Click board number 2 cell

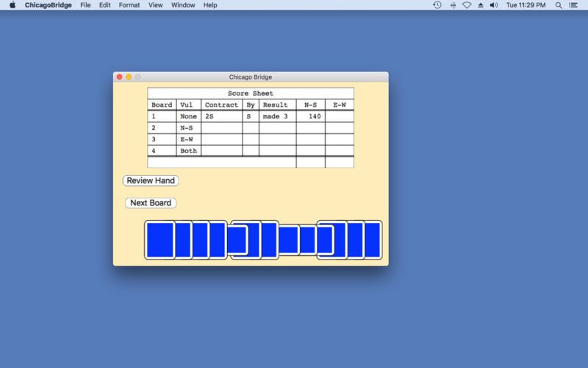(x=162, y=128)
